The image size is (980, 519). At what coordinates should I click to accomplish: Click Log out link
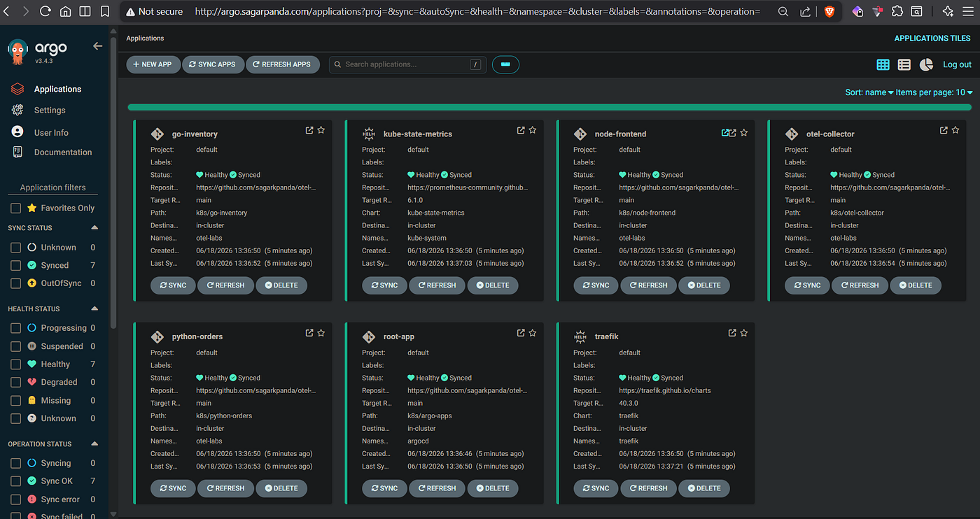957,64
